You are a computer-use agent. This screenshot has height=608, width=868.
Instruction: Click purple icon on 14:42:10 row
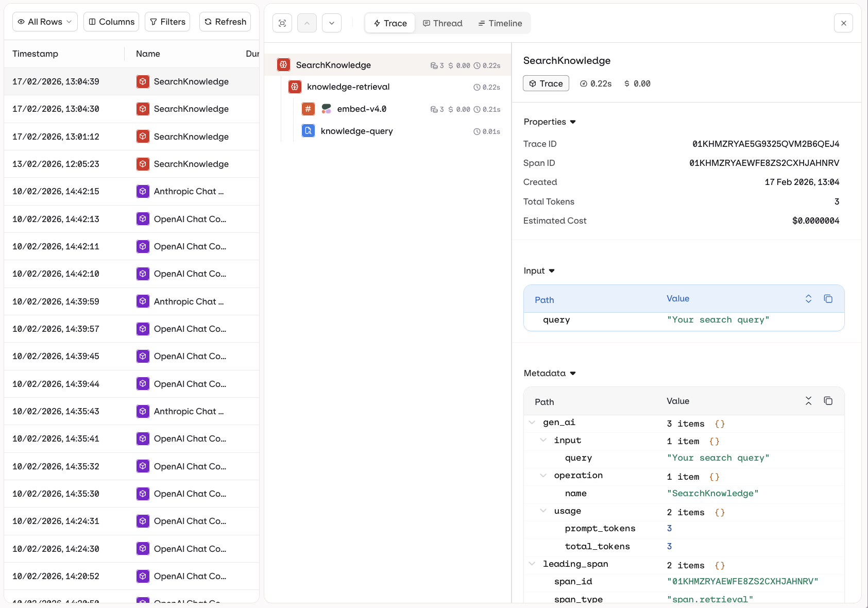click(143, 274)
